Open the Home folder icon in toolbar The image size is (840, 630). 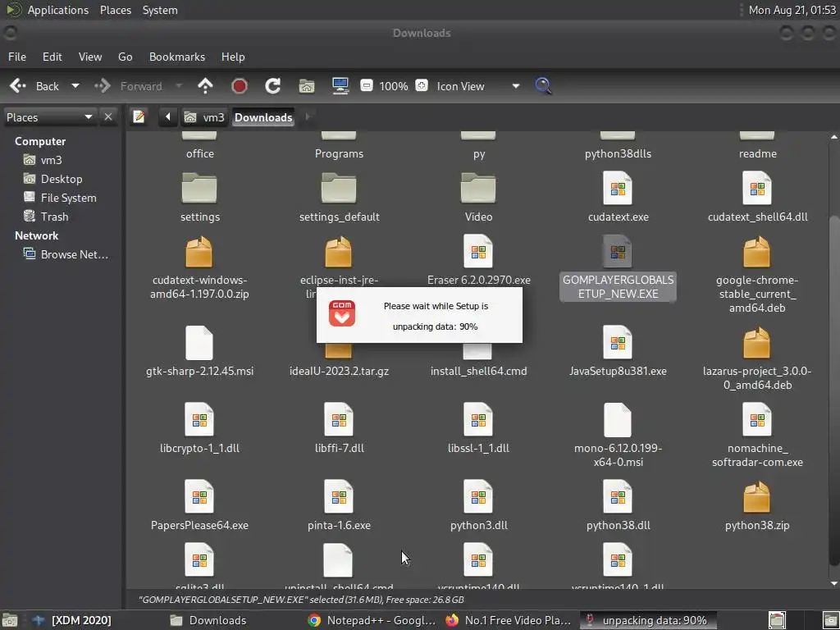pyautogui.click(x=307, y=86)
